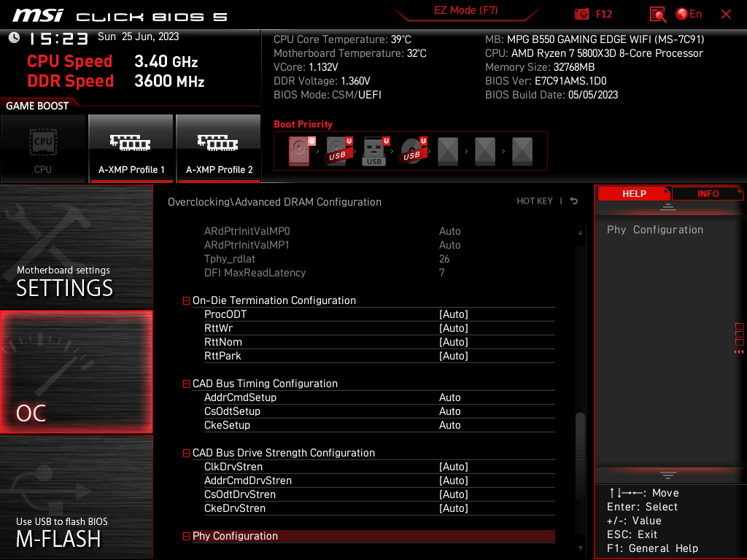Close the BIOS with the red X

(726, 15)
